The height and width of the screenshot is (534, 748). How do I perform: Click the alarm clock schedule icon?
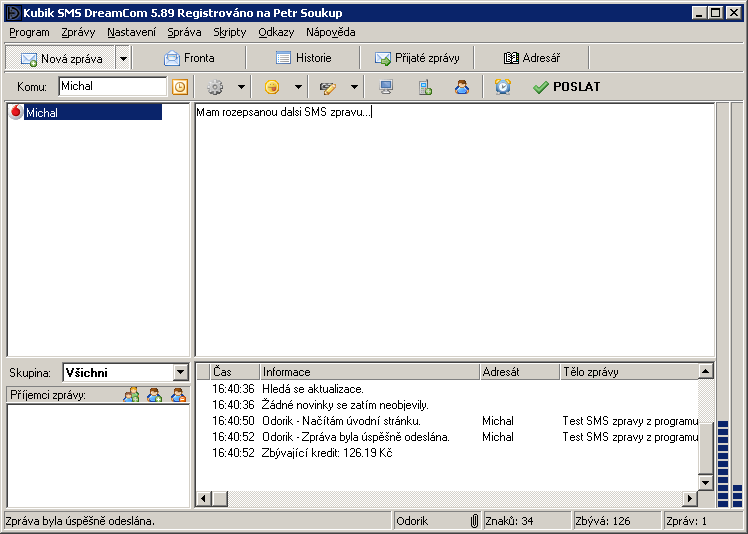(503, 87)
